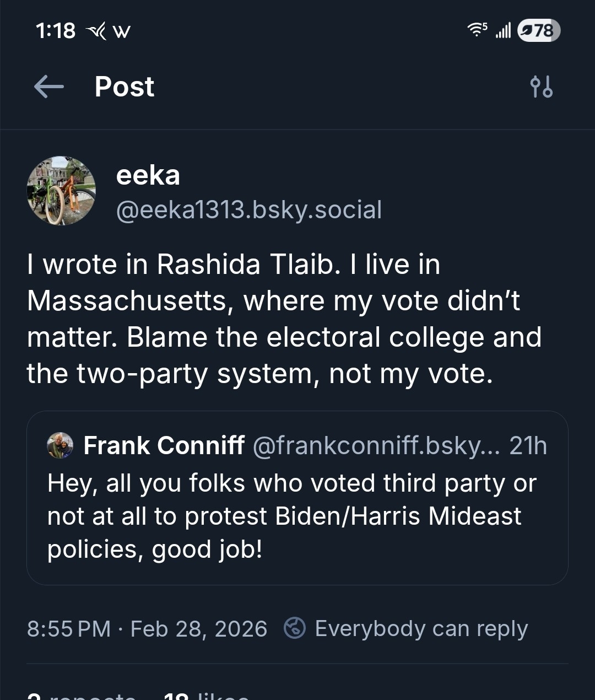Tap bird-shaped notification icon in status bar
The image size is (595, 700).
tap(96, 31)
